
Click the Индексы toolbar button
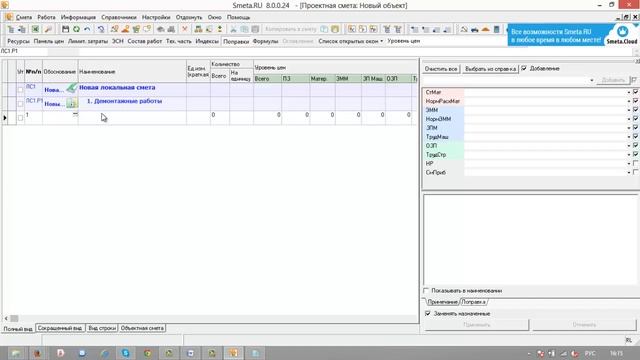pyautogui.click(x=207, y=41)
